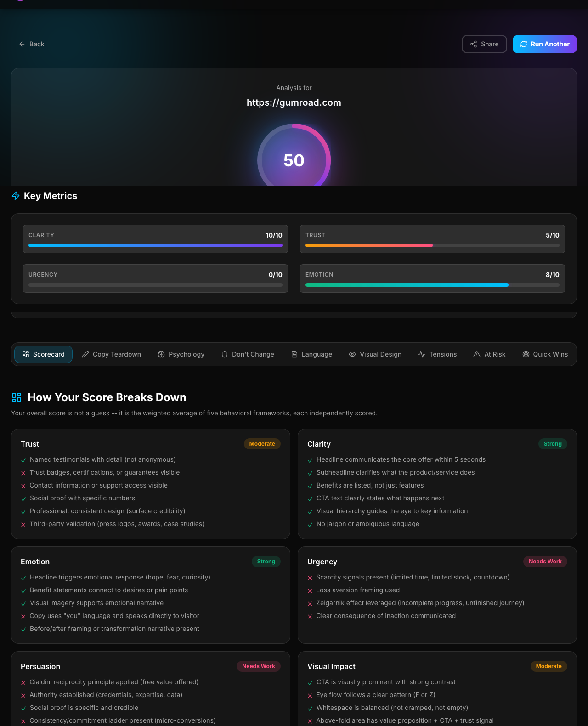The width and height of the screenshot is (588, 726).
Task: Click the pulse icon on Tensions tab
Action: coord(422,354)
